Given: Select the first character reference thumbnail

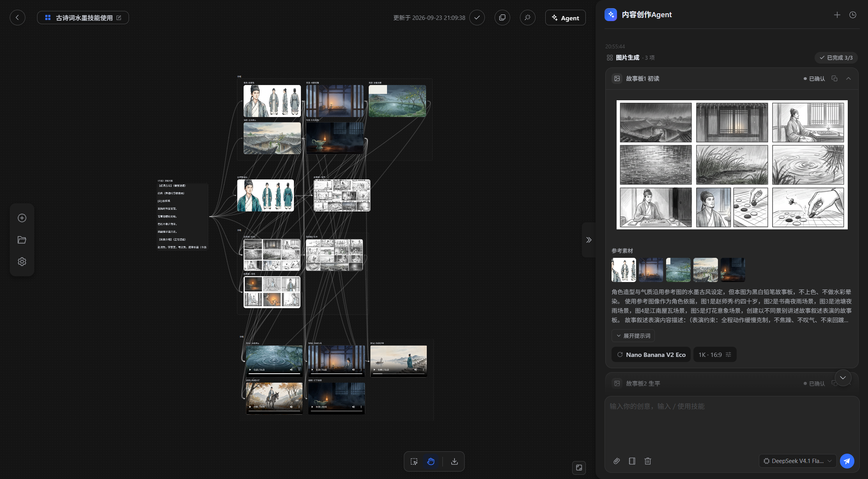Looking at the screenshot, I should pos(624,270).
